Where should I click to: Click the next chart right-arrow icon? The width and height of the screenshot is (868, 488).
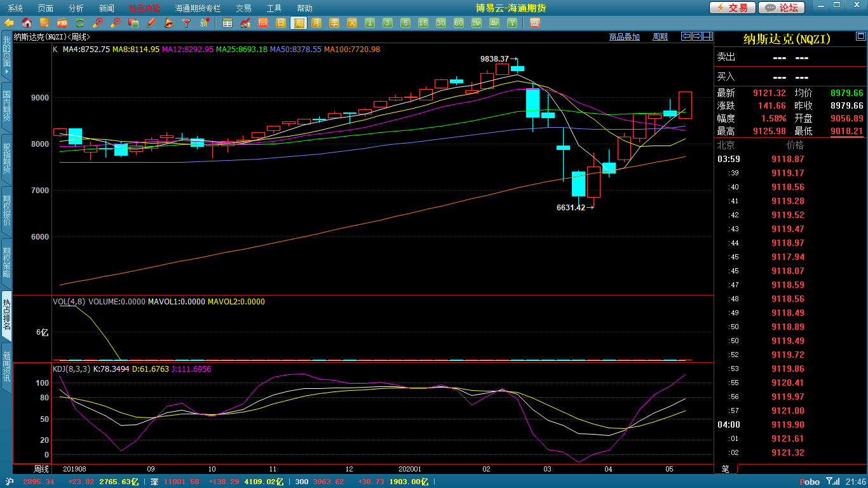pos(697,36)
